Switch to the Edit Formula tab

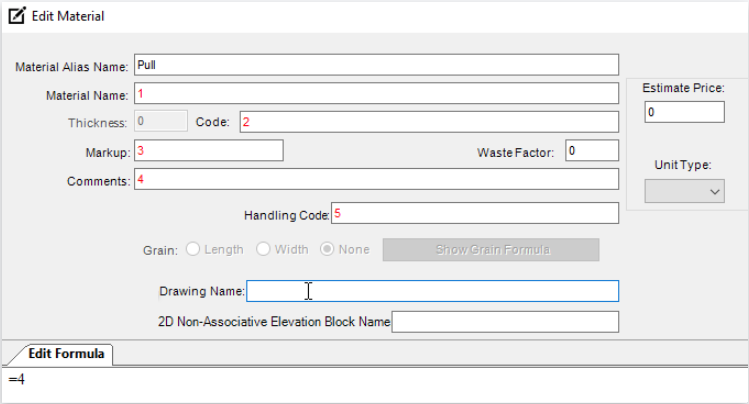[66, 354]
